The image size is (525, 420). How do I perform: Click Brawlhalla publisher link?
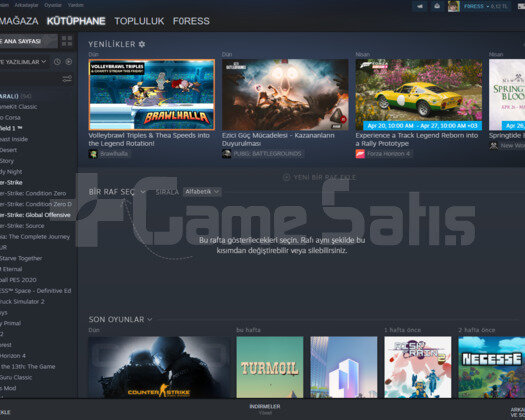pos(114,154)
